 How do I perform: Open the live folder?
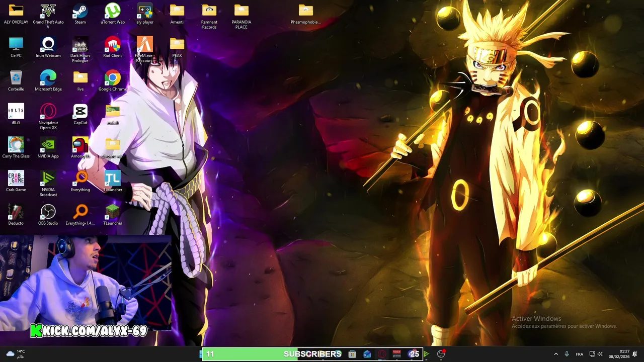point(80,81)
